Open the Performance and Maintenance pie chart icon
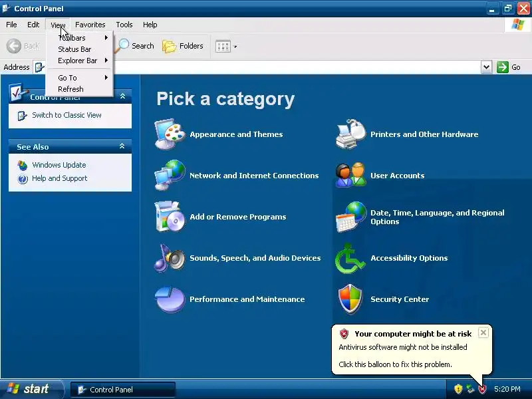 170,299
